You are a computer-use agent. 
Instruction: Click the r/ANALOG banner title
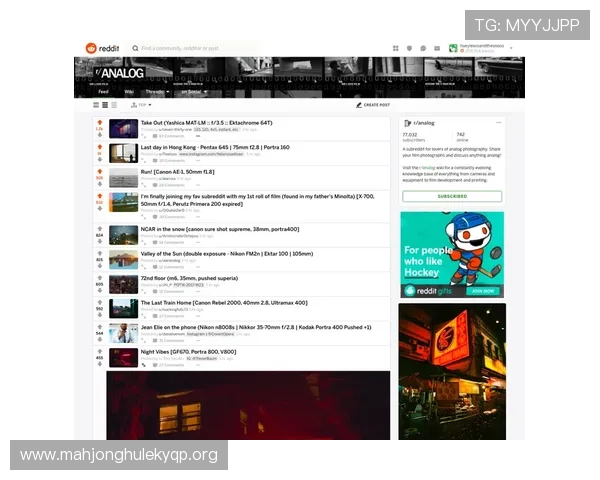pos(119,73)
